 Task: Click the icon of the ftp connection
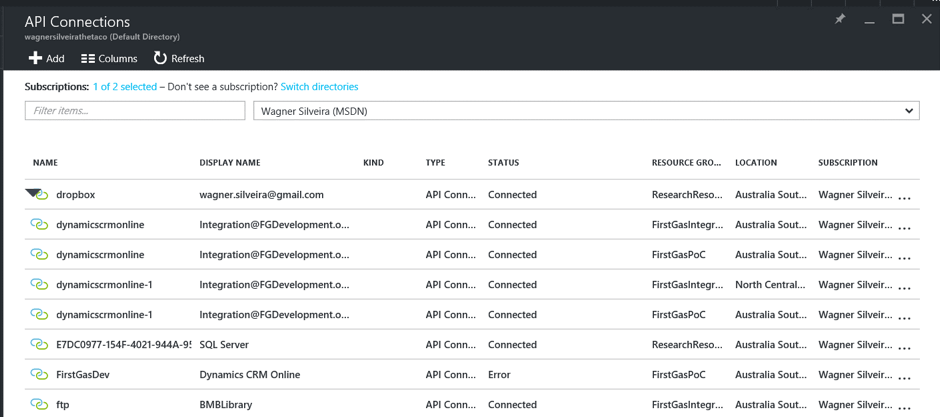[x=39, y=404]
